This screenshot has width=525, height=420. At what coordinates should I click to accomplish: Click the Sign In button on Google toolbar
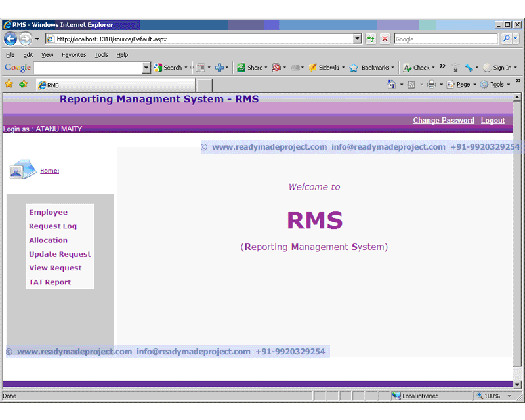point(497,68)
